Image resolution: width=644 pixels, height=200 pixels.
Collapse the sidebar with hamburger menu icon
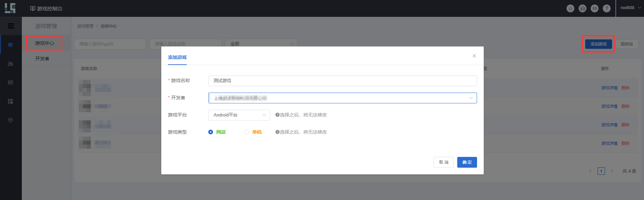(x=11, y=26)
